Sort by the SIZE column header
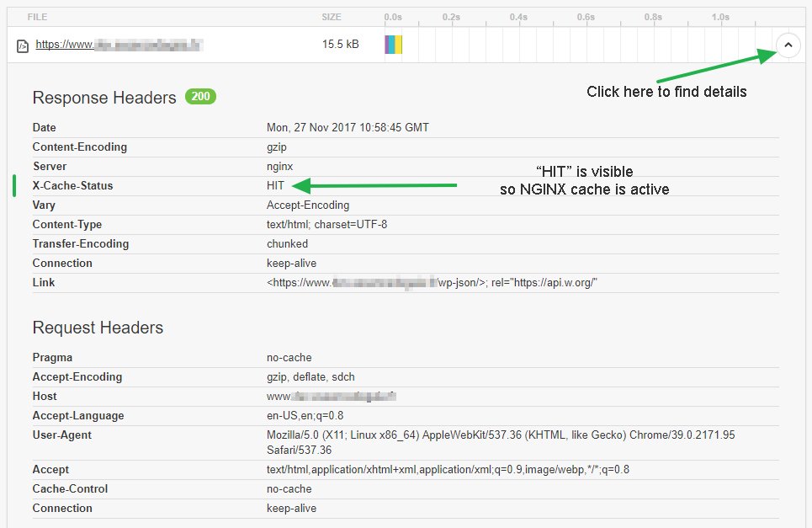 pyautogui.click(x=332, y=17)
